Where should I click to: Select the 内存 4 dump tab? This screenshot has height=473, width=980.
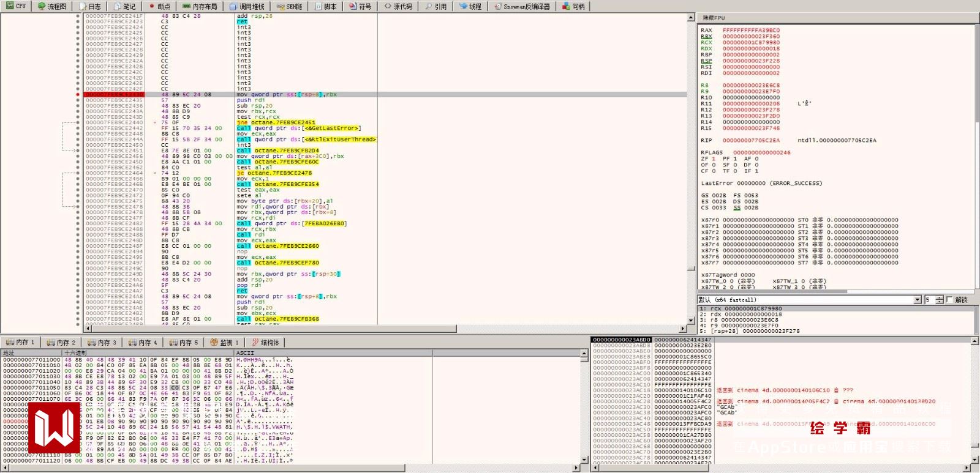(143, 343)
